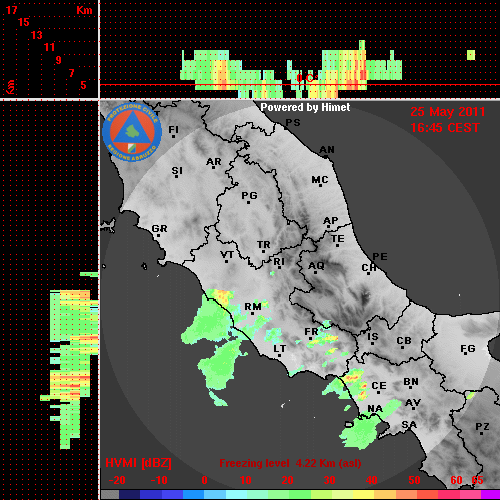Click the 17 Km altitude scale label
This screenshot has width=500, height=500.
click(12, 10)
